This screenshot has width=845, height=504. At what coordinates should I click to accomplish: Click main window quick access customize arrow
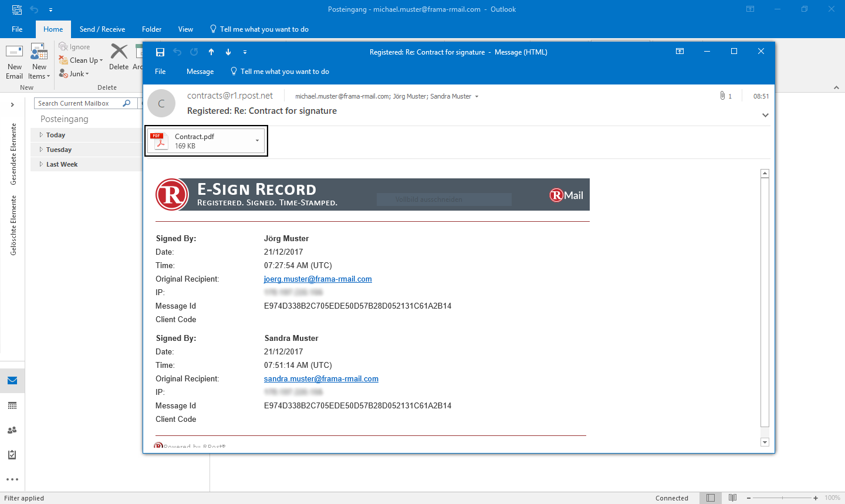click(51, 10)
